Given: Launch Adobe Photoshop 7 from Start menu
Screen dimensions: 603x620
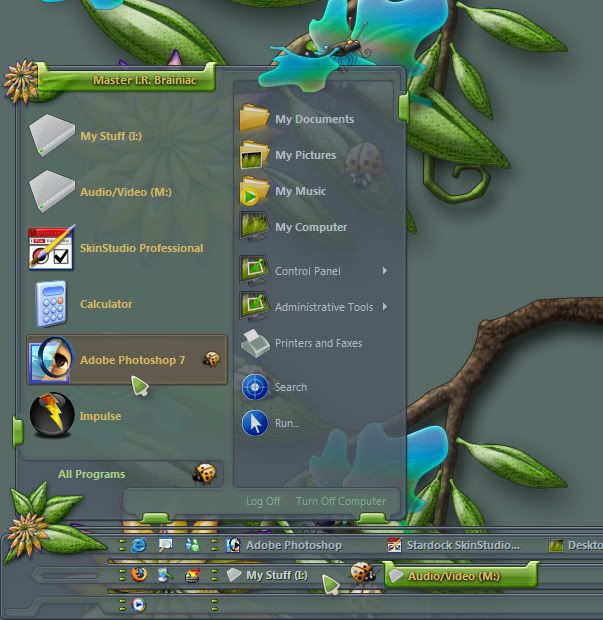Looking at the screenshot, I should (127, 360).
